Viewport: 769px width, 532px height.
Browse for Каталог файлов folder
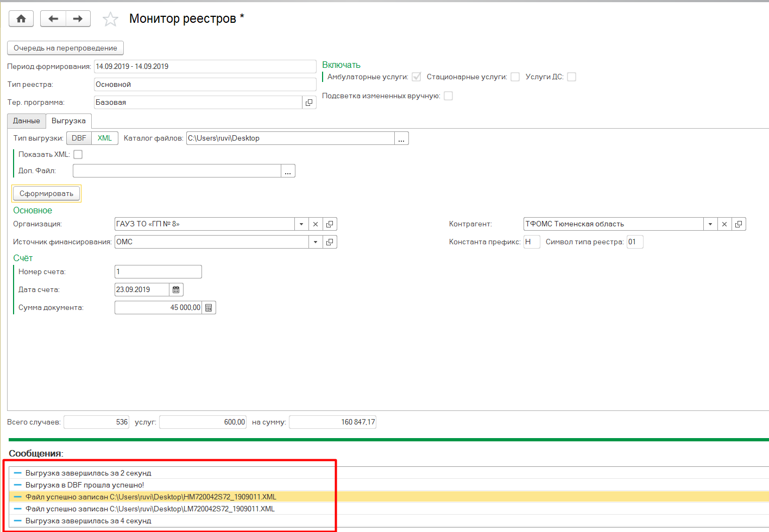[x=401, y=138]
